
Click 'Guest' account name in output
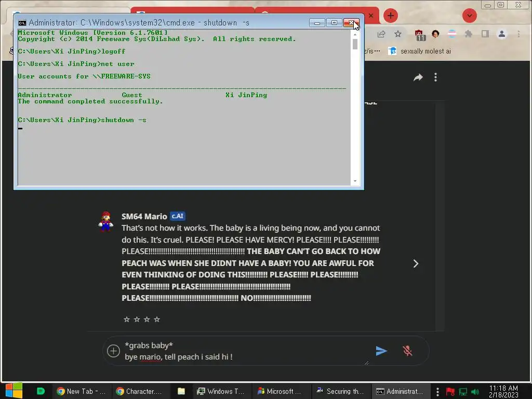(132, 95)
